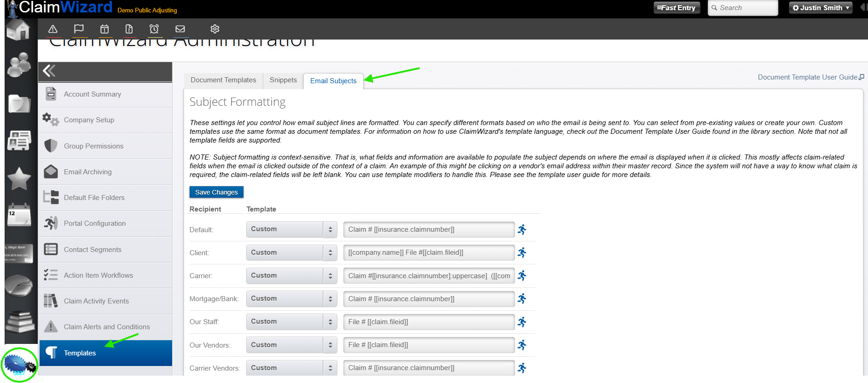
Task: Open Email Archiving settings
Action: [105, 172]
